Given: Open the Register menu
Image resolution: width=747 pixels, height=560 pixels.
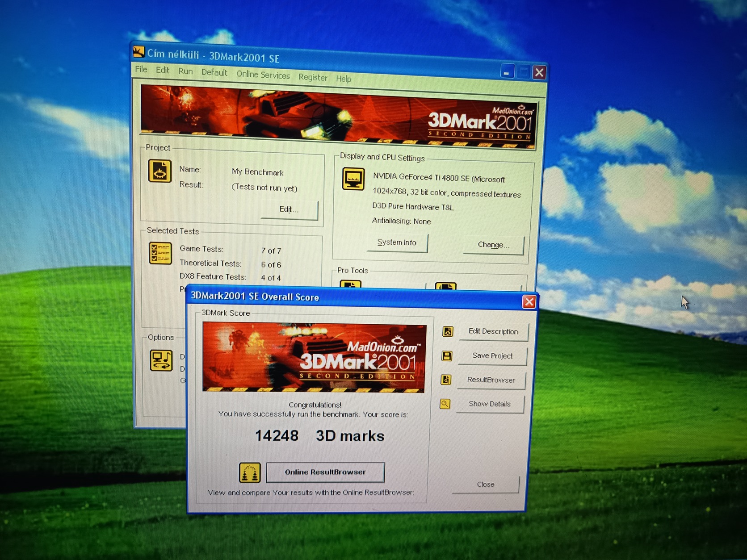Looking at the screenshot, I should pos(313,77).
